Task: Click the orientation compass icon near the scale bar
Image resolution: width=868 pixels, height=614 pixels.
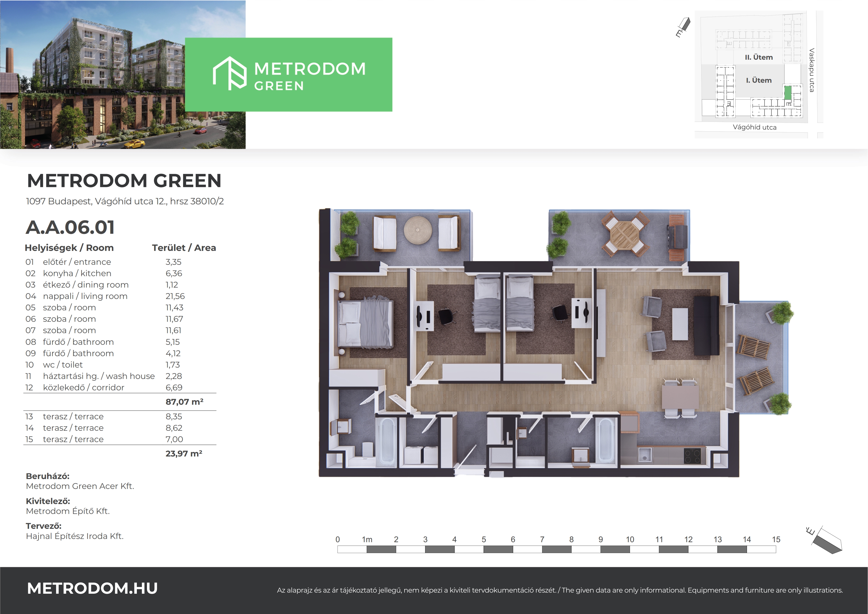Action: [827, 541]
